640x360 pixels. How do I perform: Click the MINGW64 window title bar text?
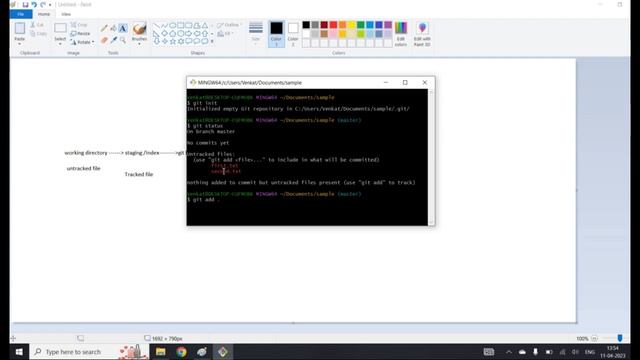pyautogui.click(x=249, y=82)
